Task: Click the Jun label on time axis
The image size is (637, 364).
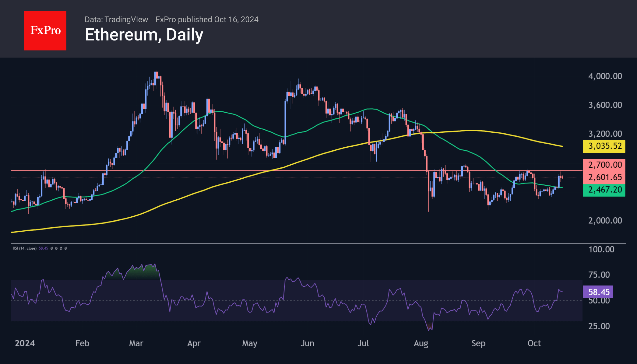Action: point(307,343)
